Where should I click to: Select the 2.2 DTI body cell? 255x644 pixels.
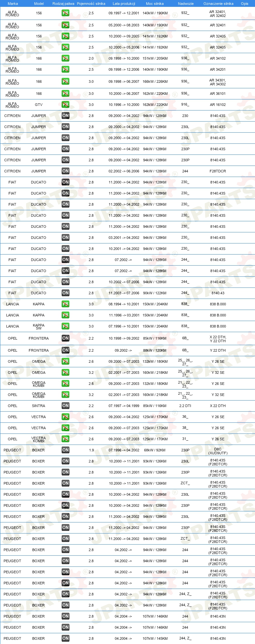pos(185,406)
